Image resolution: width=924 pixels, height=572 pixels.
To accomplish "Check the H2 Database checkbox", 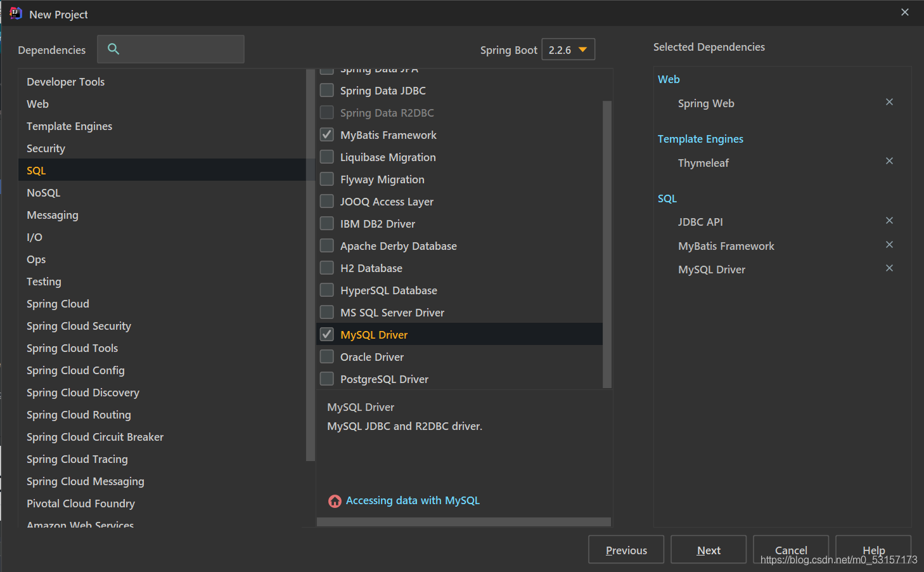I will click(327, 268).
